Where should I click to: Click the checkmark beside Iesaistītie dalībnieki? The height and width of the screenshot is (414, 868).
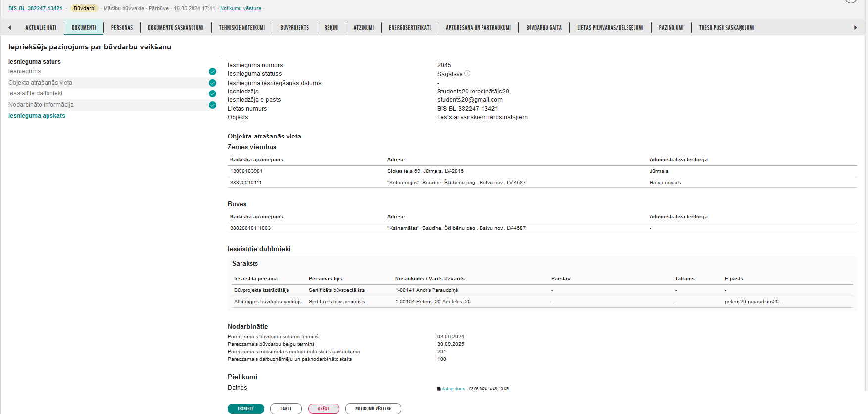[x=212, y=93]
